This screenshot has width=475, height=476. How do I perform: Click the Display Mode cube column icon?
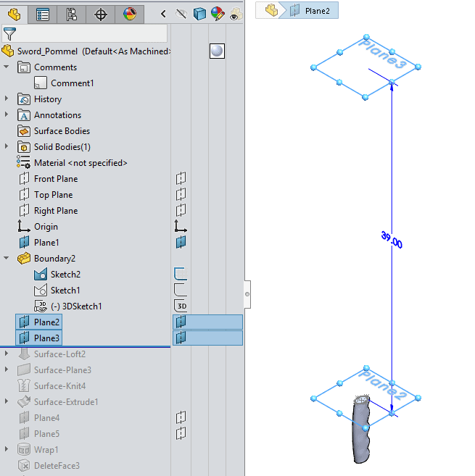199,14
